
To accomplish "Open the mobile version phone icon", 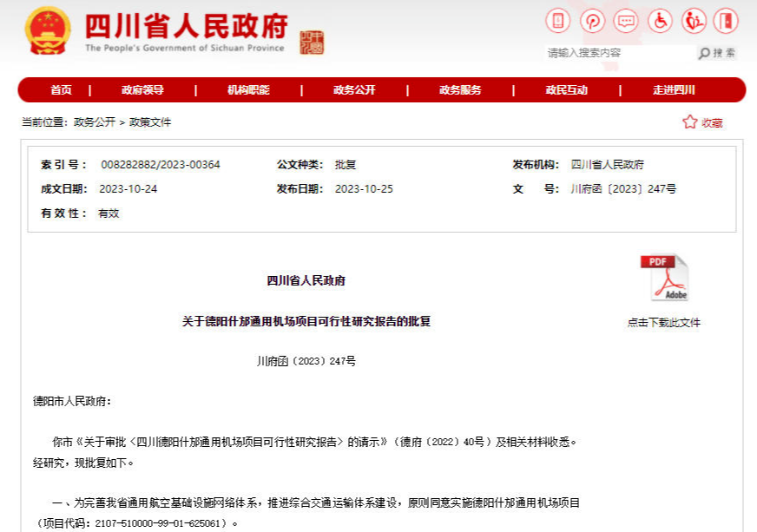I will click(558, 21).
